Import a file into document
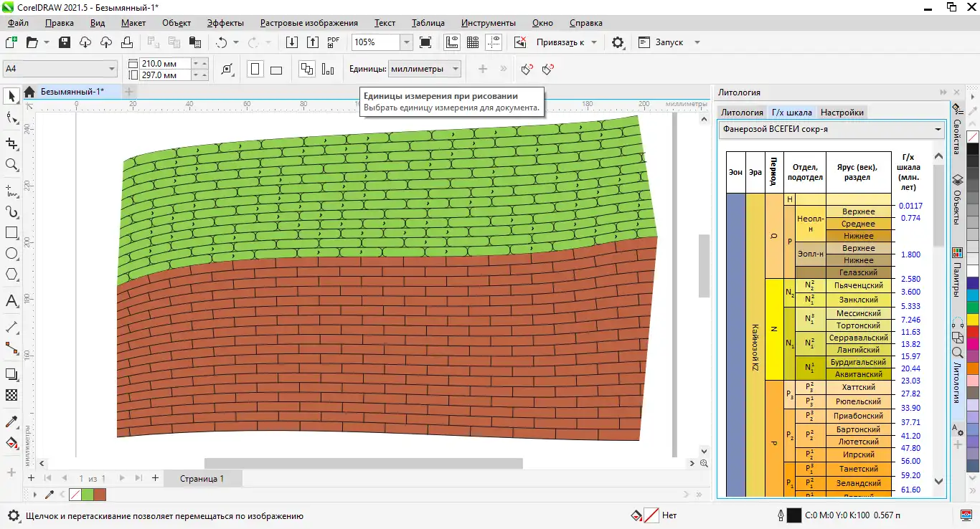This screenshot has height=529, width=980. pyautogui.click(x=292, y=42)
